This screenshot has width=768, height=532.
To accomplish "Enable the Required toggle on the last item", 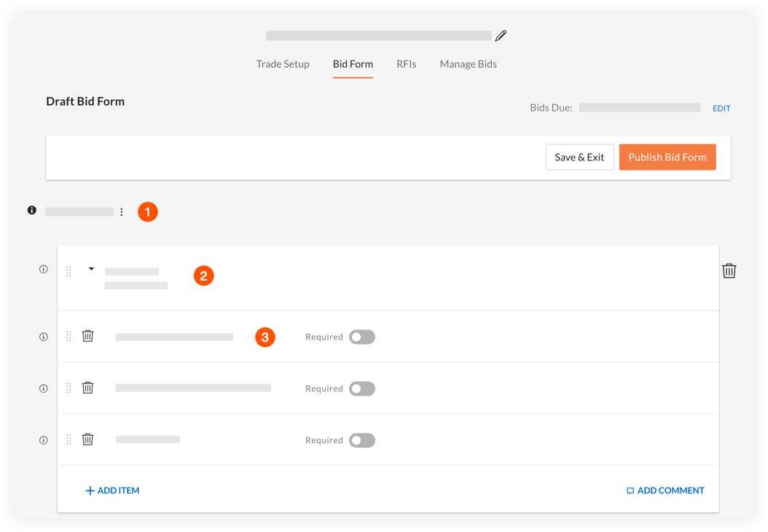I will [362, 440].
